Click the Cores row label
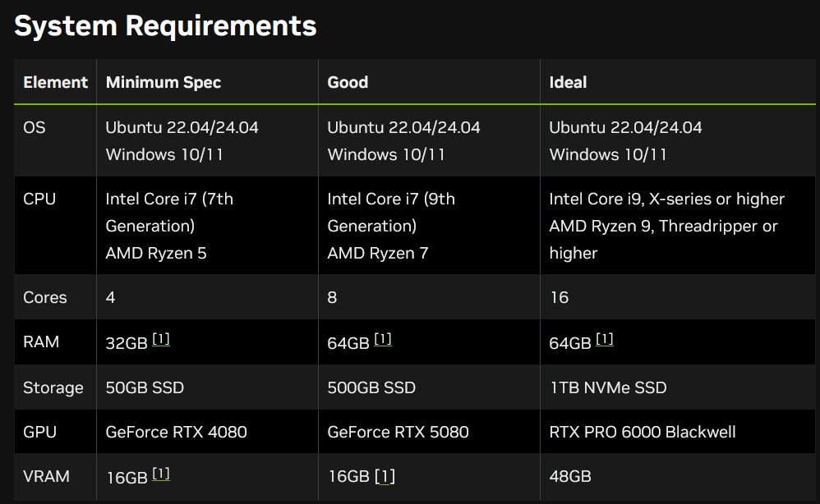820x504 pixels. click(x=45, y=297)
